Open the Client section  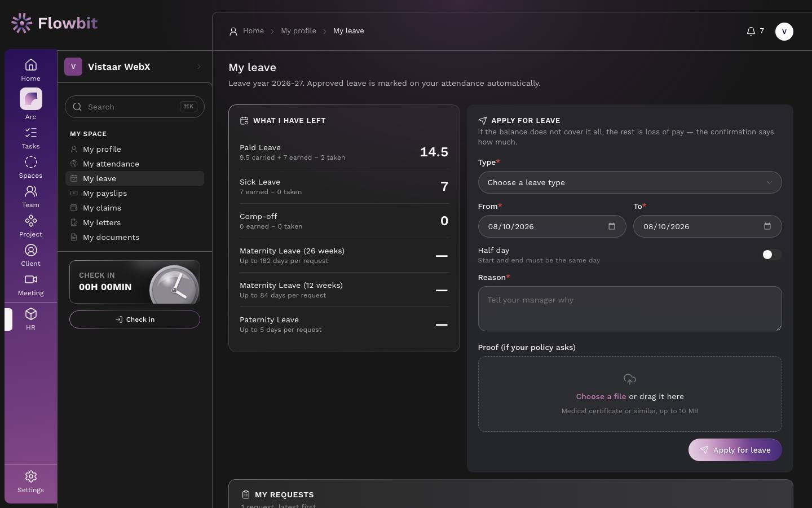tap(30, 256)
